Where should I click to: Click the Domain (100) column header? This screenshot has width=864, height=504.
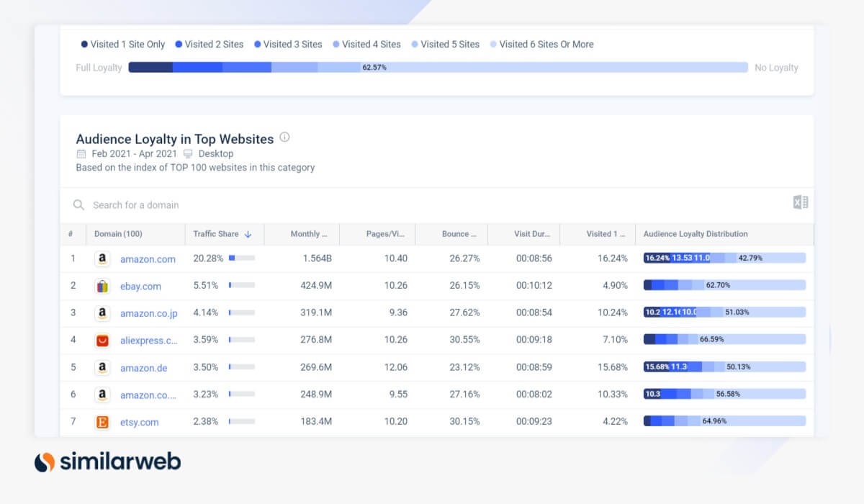pos(118,234)
